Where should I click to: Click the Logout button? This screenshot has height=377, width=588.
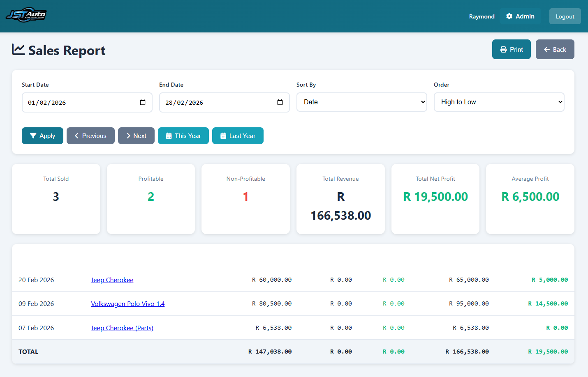click(565, 16)
